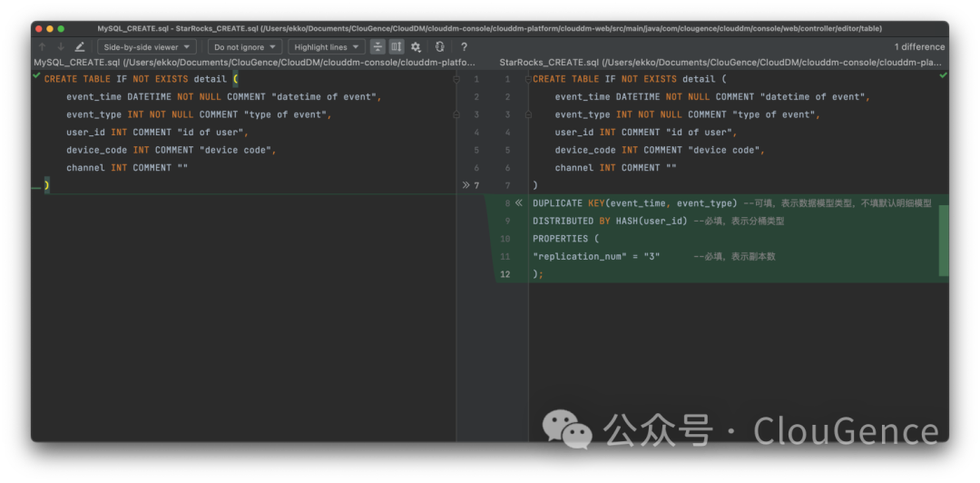Open the Do not ignore dropdown
Viewport: 980px width, 483px height.
point(245,47)
